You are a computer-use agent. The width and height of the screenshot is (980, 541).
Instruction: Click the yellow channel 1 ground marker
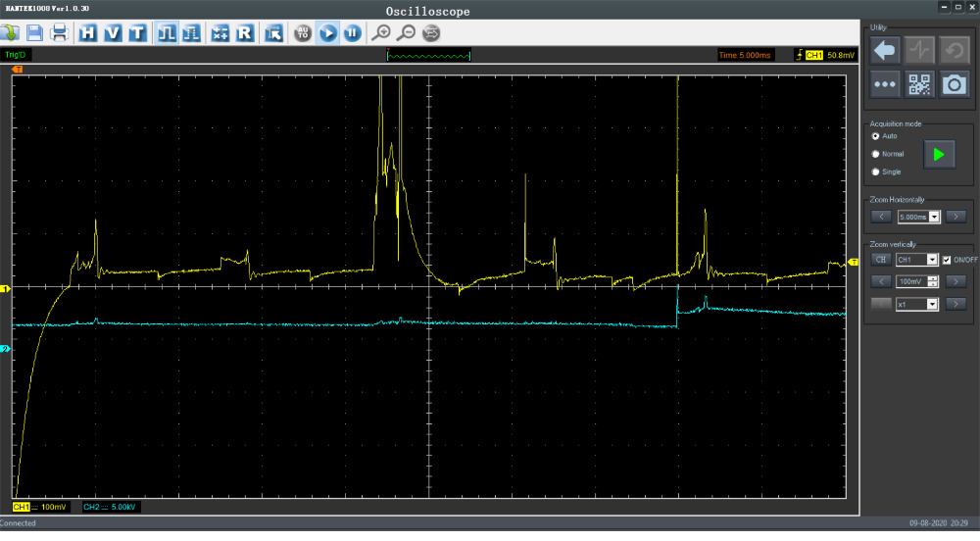click(x=5, y=288)
